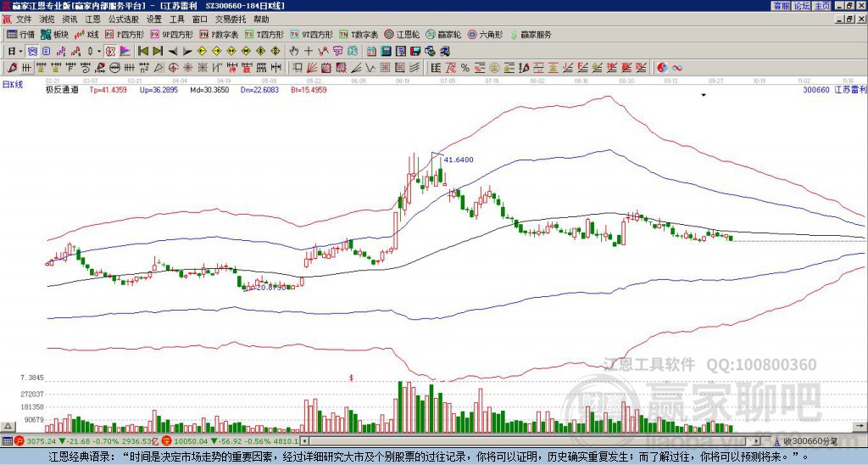Screen dimensions: 868x465
Task: Open the 板块 sector view
Action: pyautogui.click(x=54, y=34)
